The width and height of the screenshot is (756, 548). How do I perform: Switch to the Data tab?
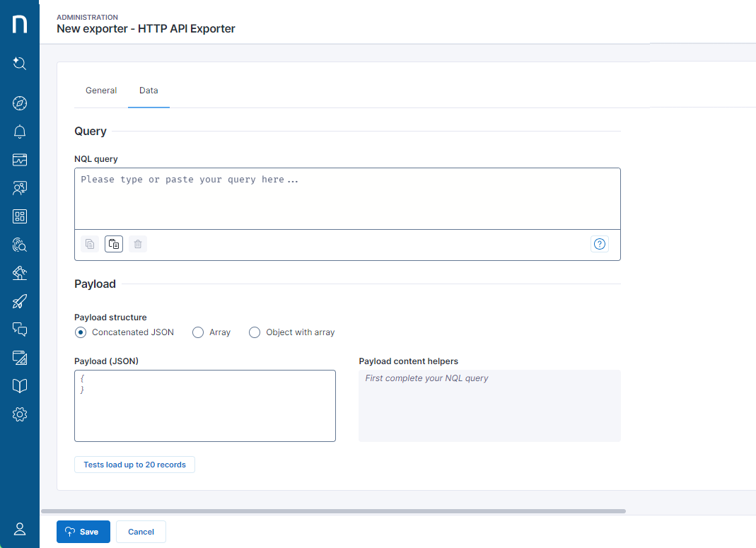pyautogui.click(x=149, y=90)
